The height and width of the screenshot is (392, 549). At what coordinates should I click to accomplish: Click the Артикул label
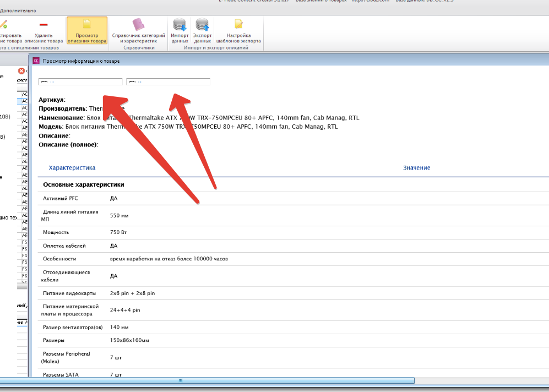(52, 100)
